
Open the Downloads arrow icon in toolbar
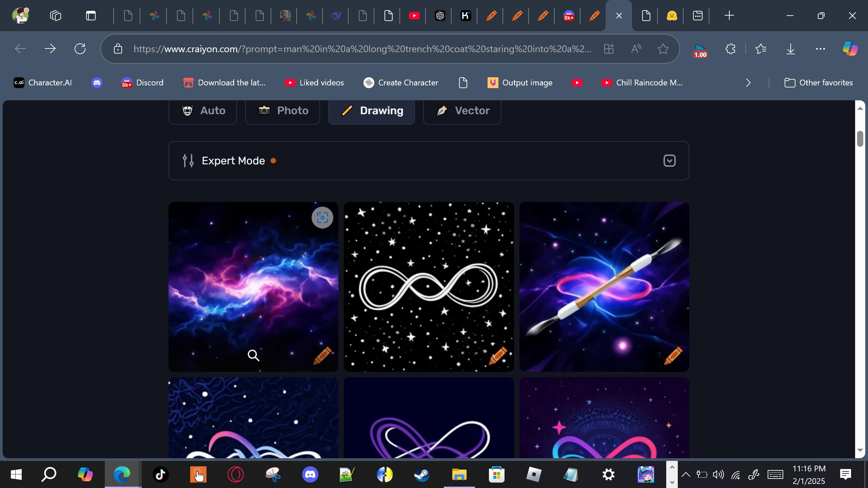tap(790, 49)
